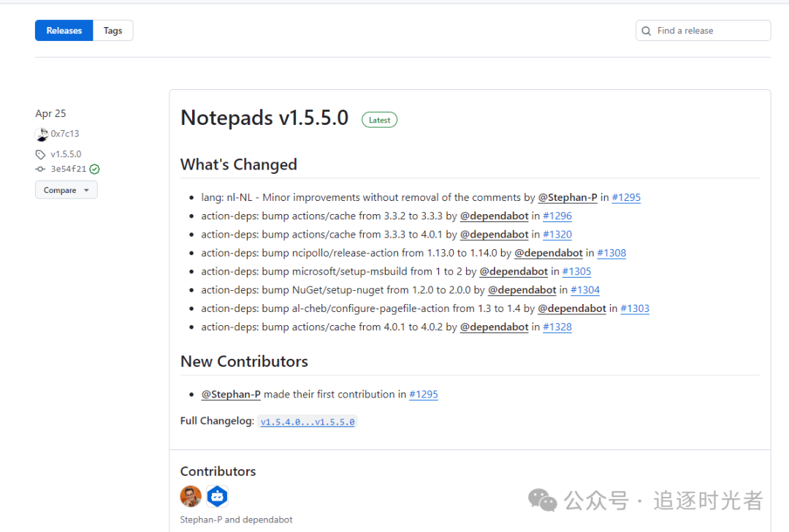Click the Contributors section heading
Image resolution: width=789 pixels, height=532 pixels.
218,471
